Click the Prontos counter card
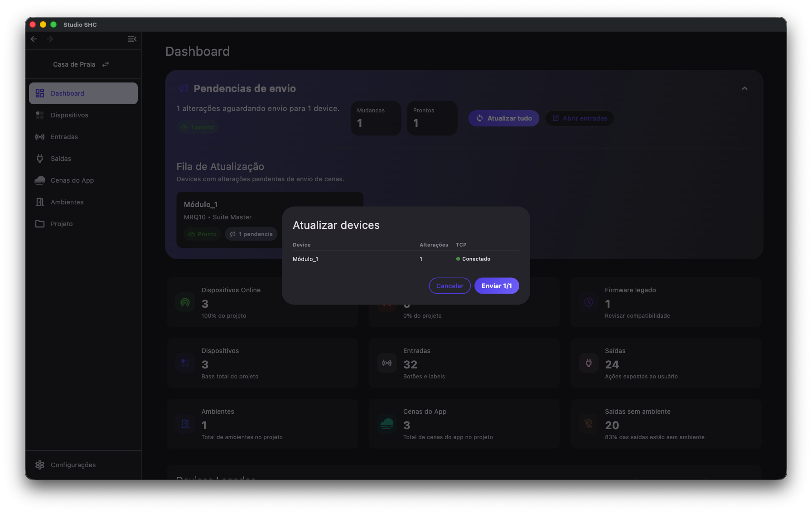This screenshot has height=513, width=812. pos(432,118)
